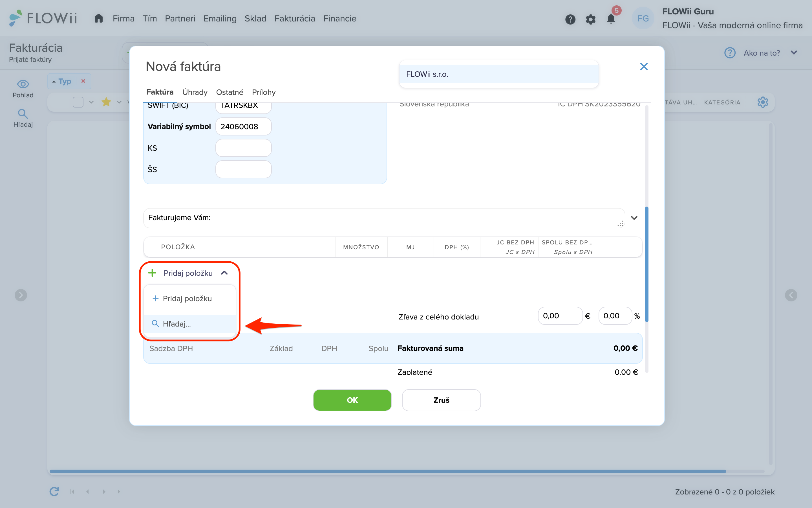This screenshot has width=812, height=508.
Task: Switch to the Ostatné tab
Action: point(230,92)
